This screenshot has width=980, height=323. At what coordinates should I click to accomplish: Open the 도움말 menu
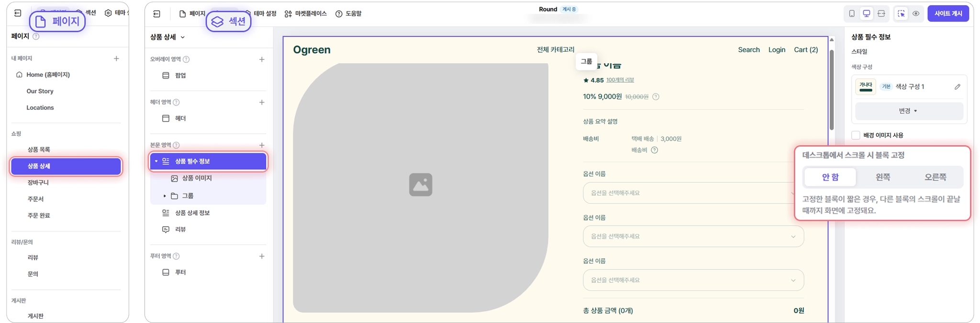[x=348, y=14]
